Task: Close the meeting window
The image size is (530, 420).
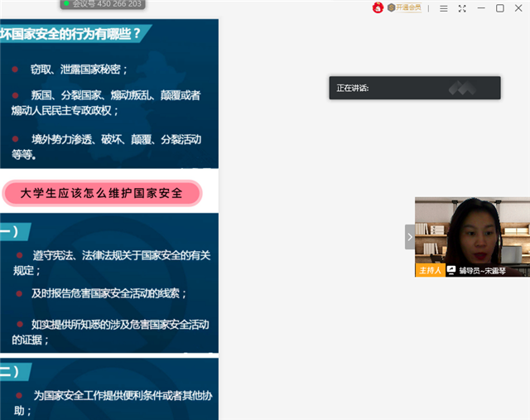Action: (x=518, y=8)
